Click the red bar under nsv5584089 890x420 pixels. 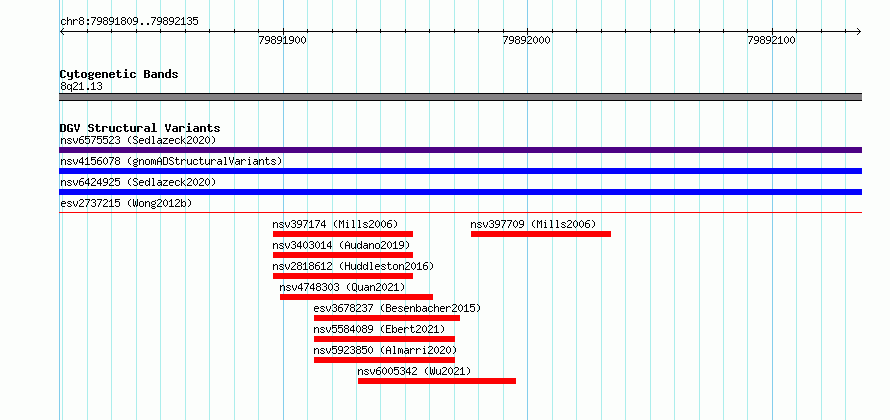384,339
